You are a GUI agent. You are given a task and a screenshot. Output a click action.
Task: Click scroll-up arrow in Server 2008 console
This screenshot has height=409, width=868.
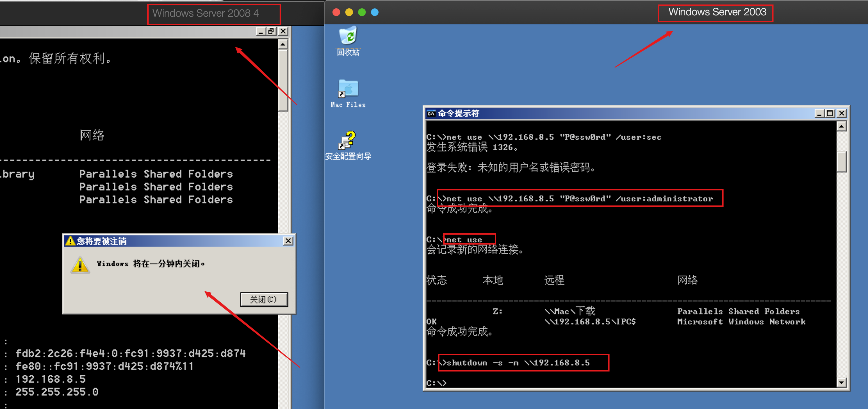283,44
